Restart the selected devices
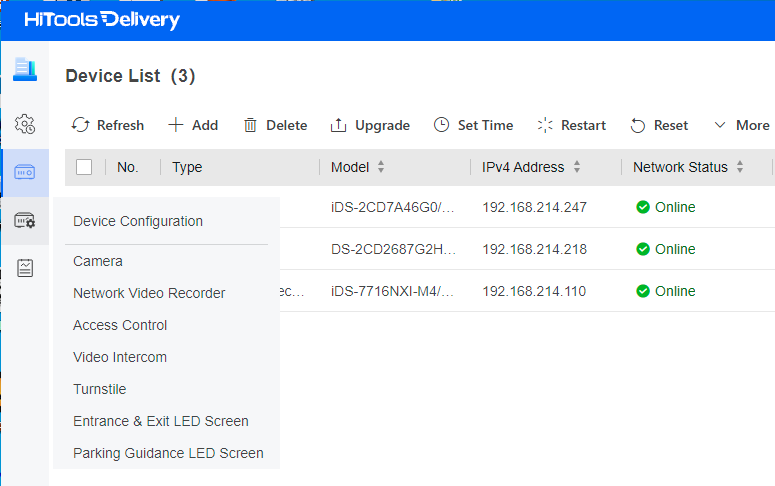The width and height of the screenshot is (775, 486). point(571,125)
